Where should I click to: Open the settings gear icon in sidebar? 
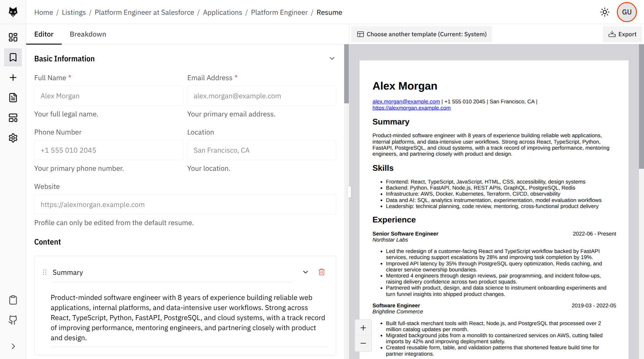(x=13, y=138)
